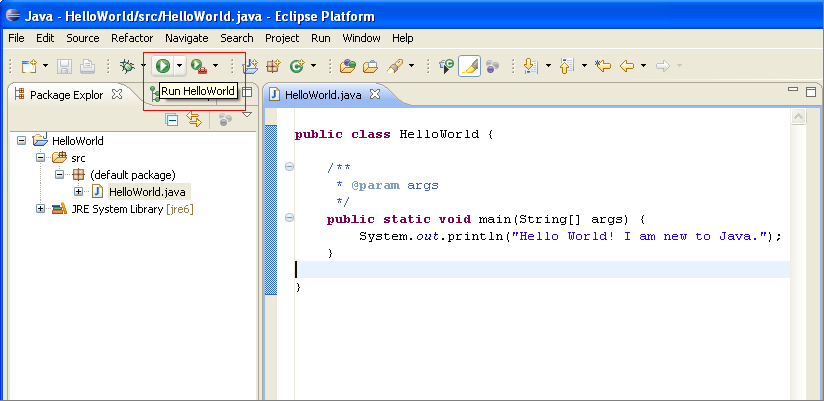Select the HelloWorld.java editor tab

click(323, 95)
